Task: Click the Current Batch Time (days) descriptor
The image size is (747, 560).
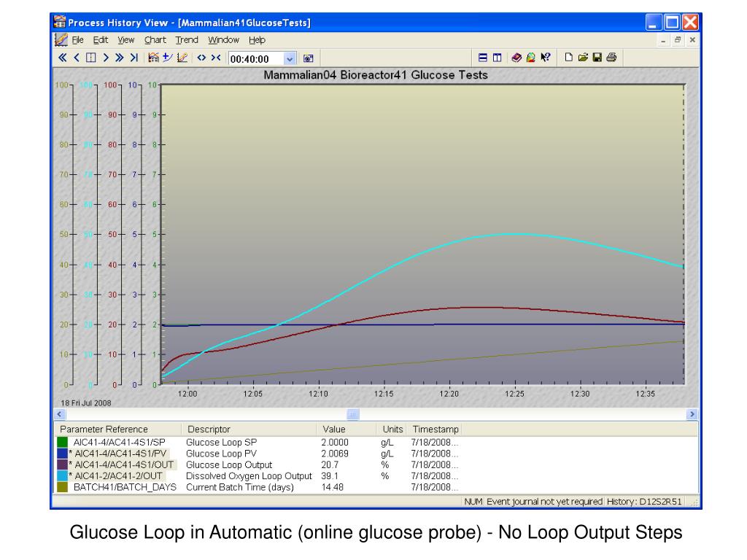Action: [x=239, y=486]
